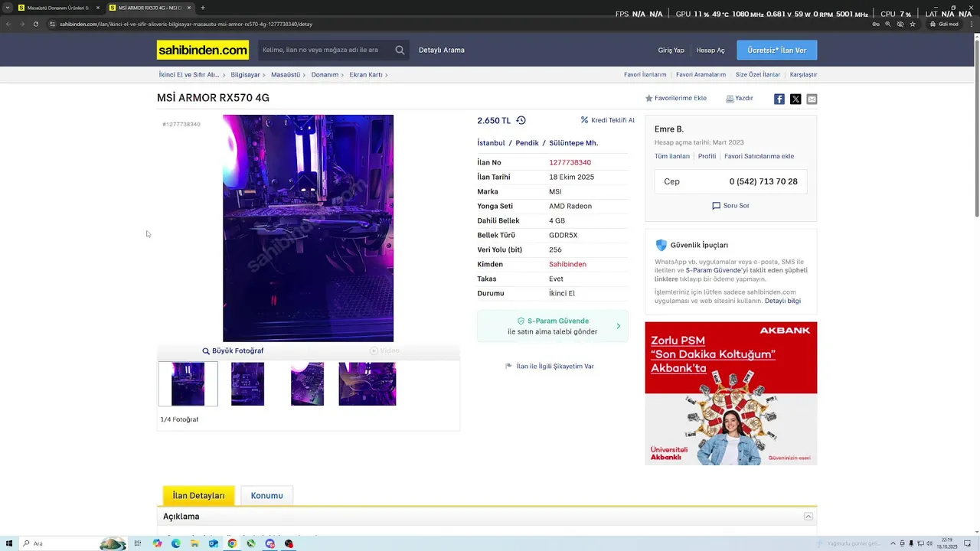Click the Soru Sor chat bubble icon
This screenshot has width=980, height=551.
pos(717,206)
